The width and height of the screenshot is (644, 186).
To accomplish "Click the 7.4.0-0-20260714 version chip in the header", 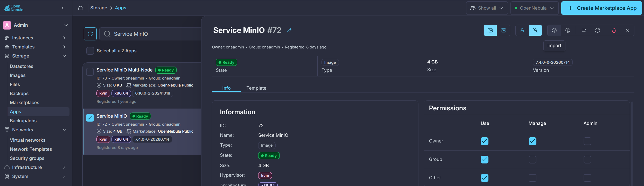I will [x=552, y=62].
